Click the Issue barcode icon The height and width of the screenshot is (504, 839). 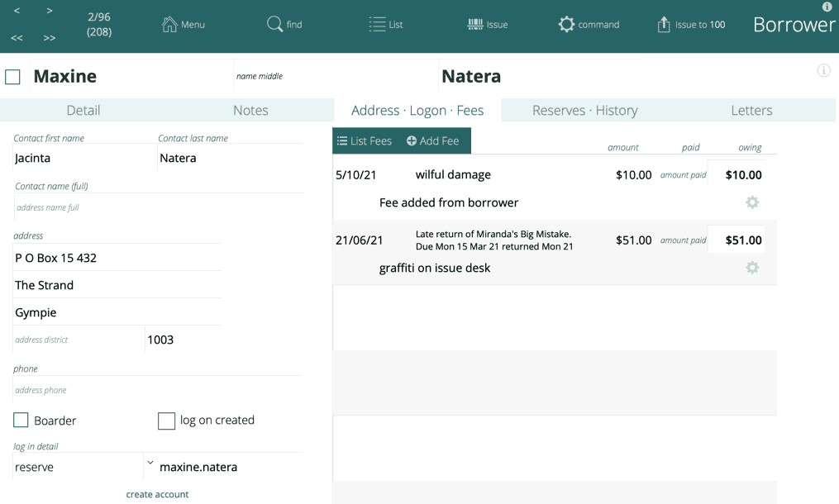[x=475, y=24]
